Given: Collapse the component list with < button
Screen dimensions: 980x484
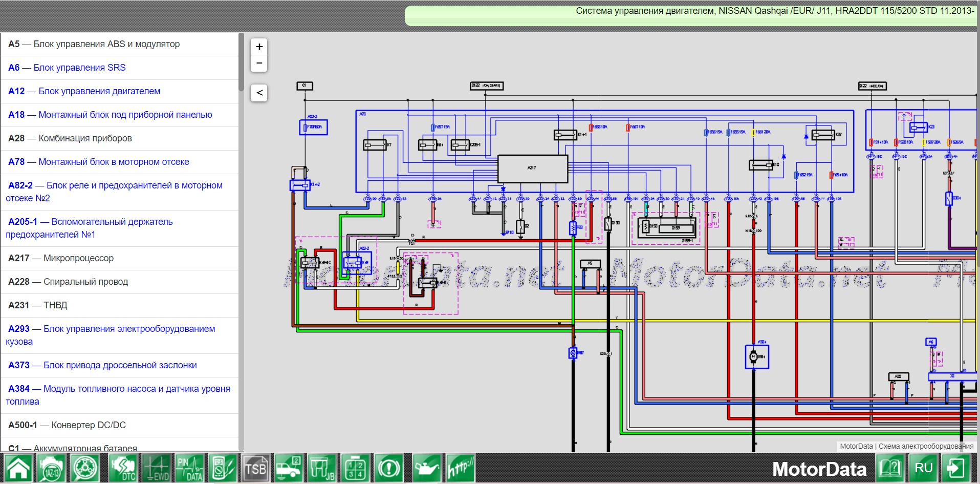Looking at the screenshot, I should pos(259,93).
